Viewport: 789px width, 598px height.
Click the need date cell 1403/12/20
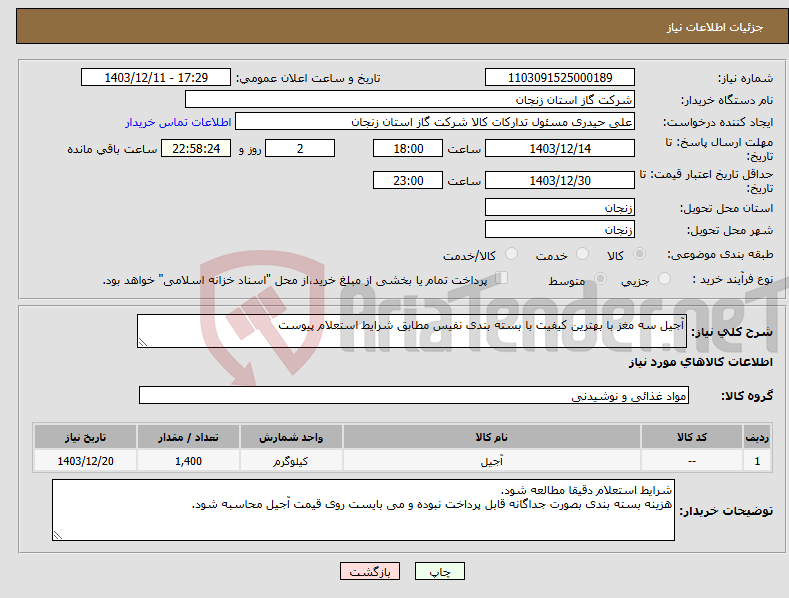85,461
